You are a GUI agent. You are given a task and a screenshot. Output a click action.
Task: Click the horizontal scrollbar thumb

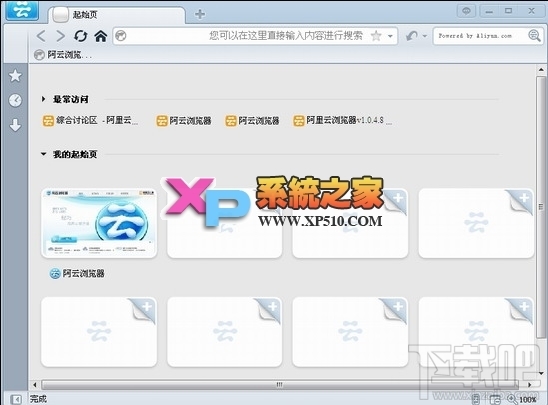pos(280,385)
